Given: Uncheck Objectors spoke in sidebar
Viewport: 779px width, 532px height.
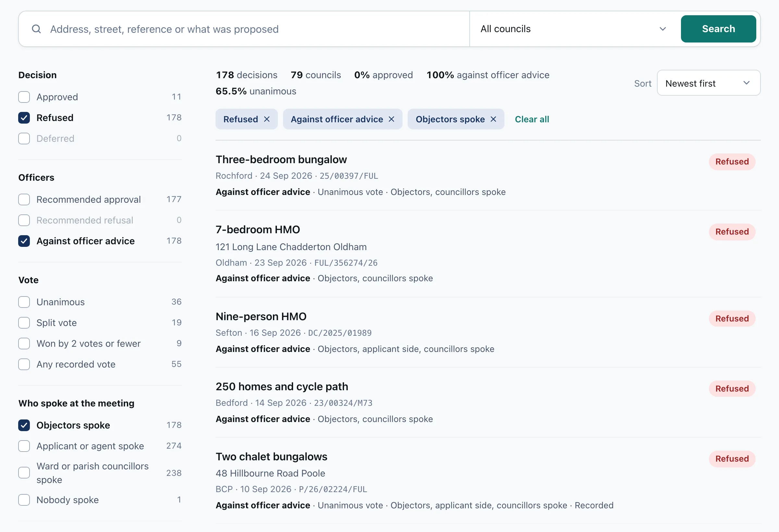Looking at the screenshot, I should (24, 426).
